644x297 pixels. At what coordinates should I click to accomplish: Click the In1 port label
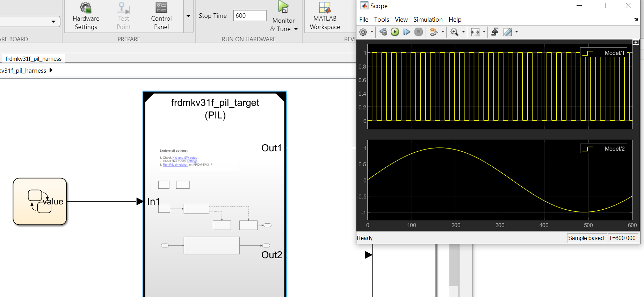tap(154, 201)
